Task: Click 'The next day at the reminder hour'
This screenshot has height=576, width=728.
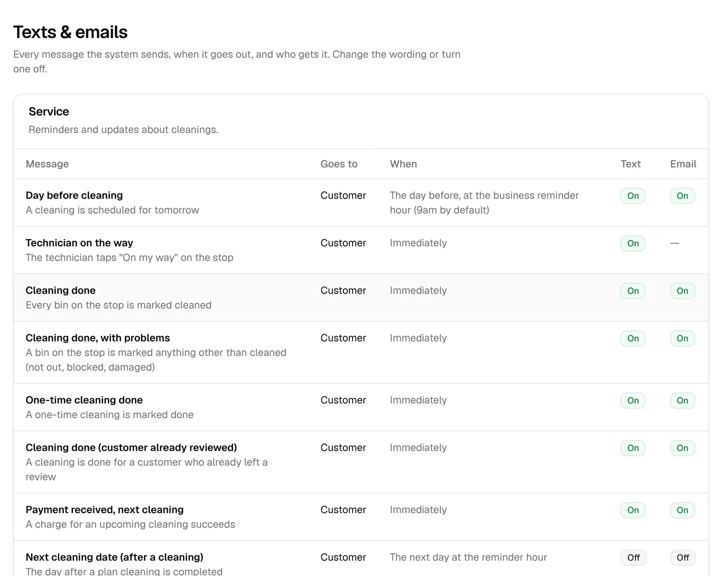Action: [469, 557]
